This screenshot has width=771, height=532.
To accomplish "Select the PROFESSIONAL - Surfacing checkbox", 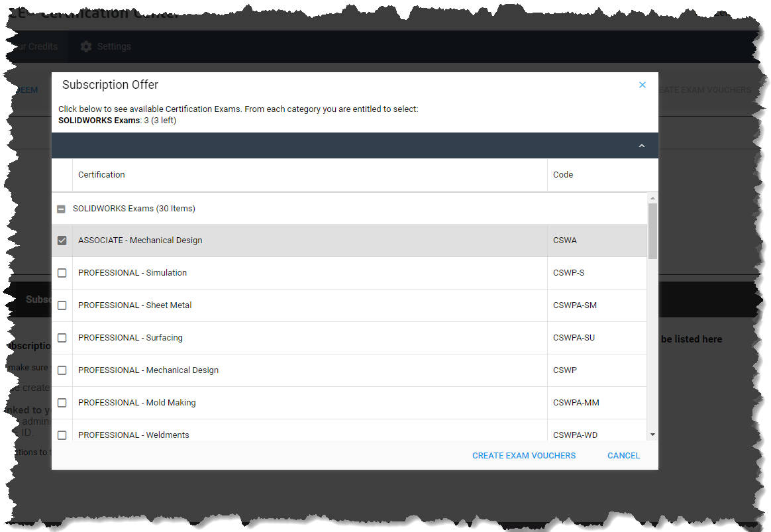I will [62, 338].
